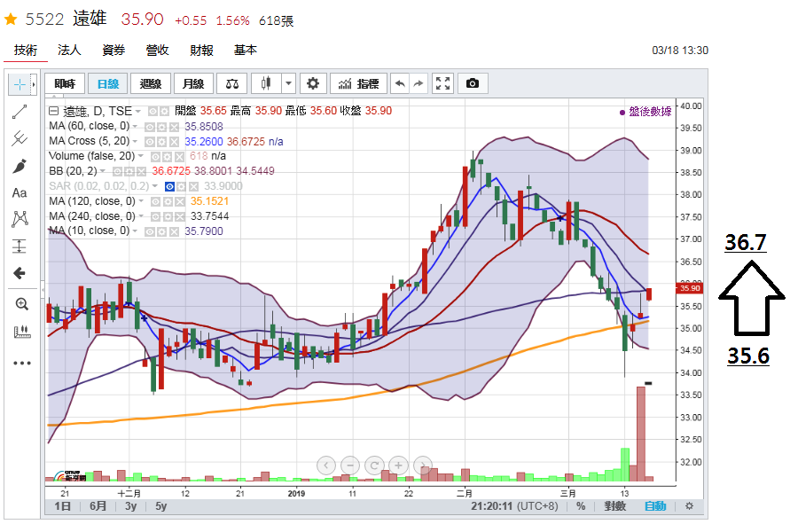Open dropdown arrow next to SAR indicator
This screenshot has width=798, height=532.
[154, 186]
